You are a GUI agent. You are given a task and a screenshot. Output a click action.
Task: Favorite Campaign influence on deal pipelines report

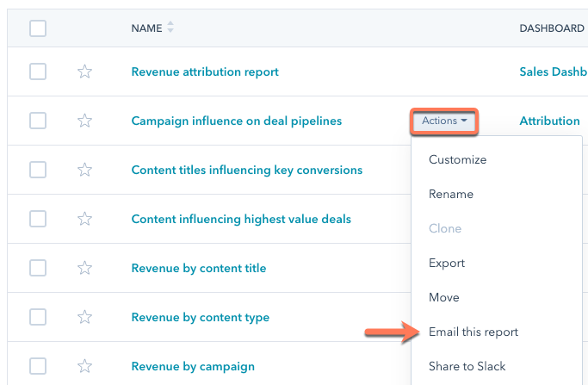84,121
